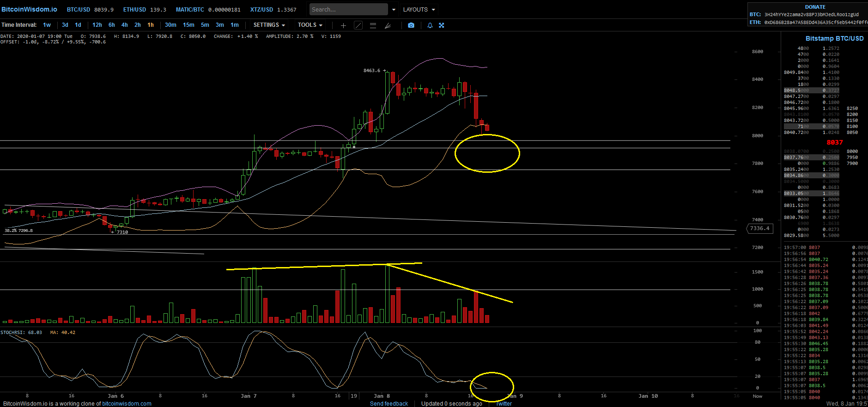The width and height of the screenshot is (868, 407).
Task: Open the MATIC/BTC market ticker
Action: 208,10
